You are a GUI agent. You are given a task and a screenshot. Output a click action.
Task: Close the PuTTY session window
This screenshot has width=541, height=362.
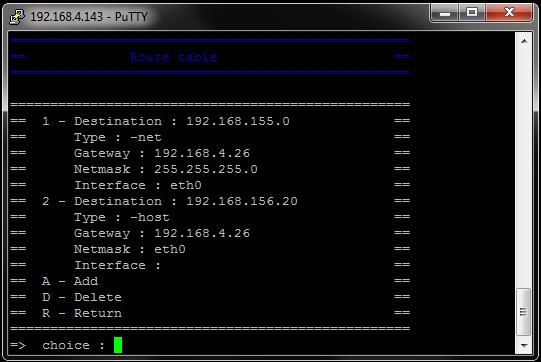[x=509, y=12]
